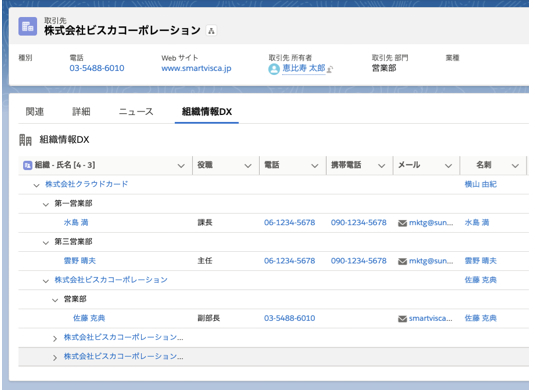The width and height of the screenshot is (535, 390).
Task: Switch to the 詳細 tab
Action: [x=81, y=112]
